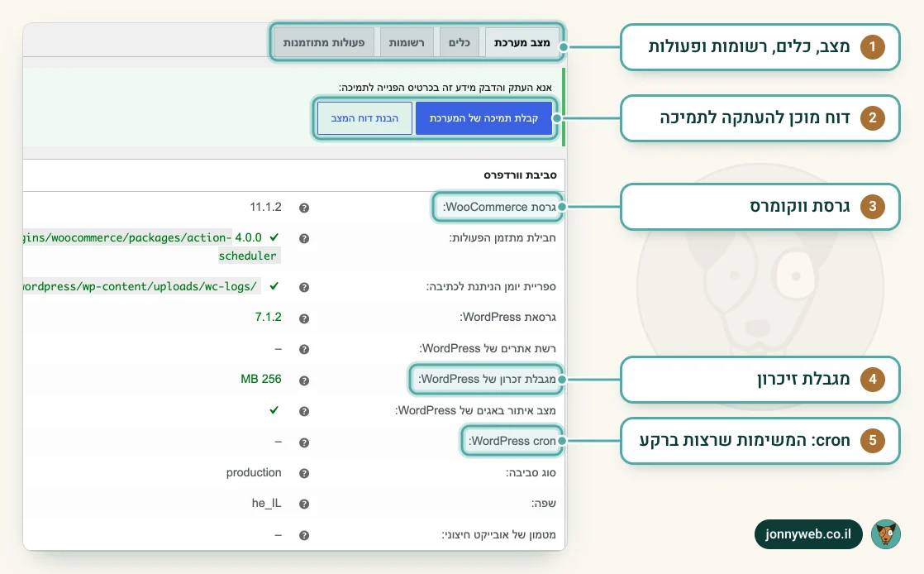Switch to the רשומות tab
This screenshot has height=574, width=924.
[407, 42]
